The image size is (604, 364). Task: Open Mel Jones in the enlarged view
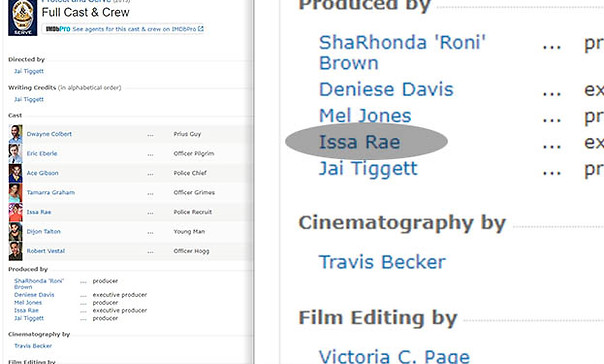[x=365, y=116]
